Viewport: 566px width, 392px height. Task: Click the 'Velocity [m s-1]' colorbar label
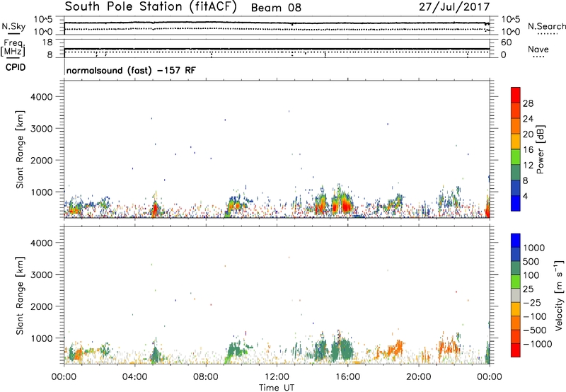(559, 295)
